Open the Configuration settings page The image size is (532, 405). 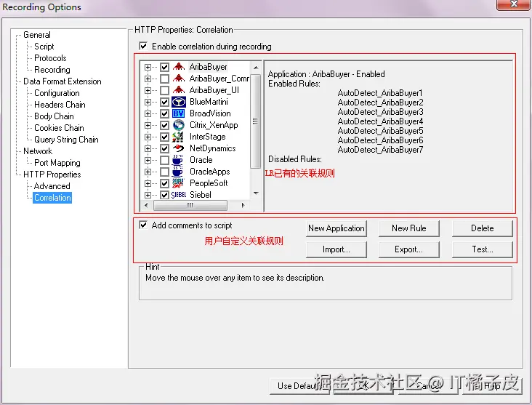coord(57,93)
